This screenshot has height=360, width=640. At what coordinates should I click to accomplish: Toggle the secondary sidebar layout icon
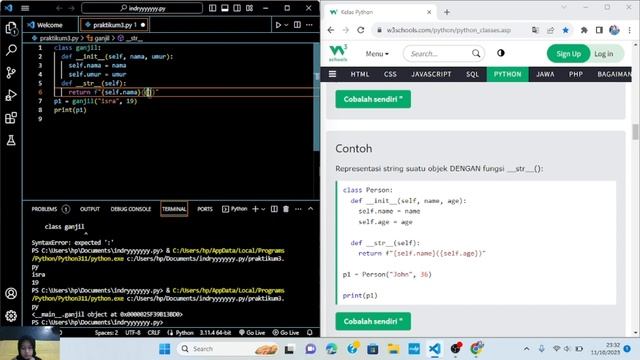pos(237,8)
